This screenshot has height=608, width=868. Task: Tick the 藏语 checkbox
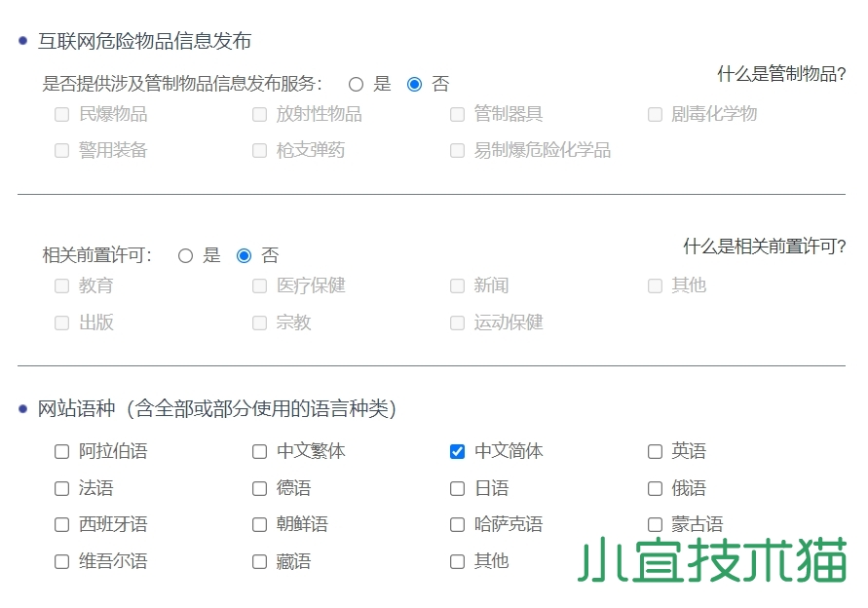(x=260, y=561)
